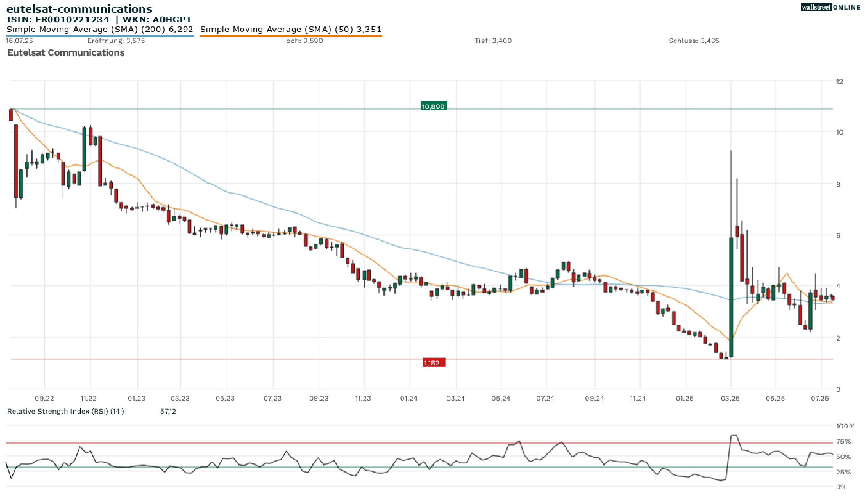Click the Schluss: 3,435 value
Image resolution: width=865 pixels, height=504 pixels.
pos(694,41)
